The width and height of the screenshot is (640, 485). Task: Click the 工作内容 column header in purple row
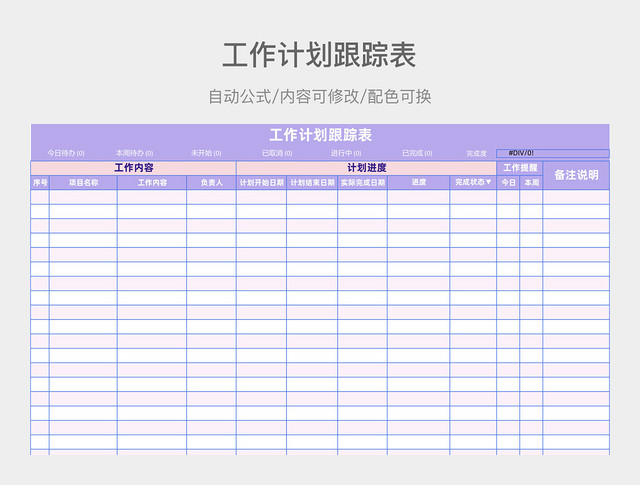click(152, 182)
